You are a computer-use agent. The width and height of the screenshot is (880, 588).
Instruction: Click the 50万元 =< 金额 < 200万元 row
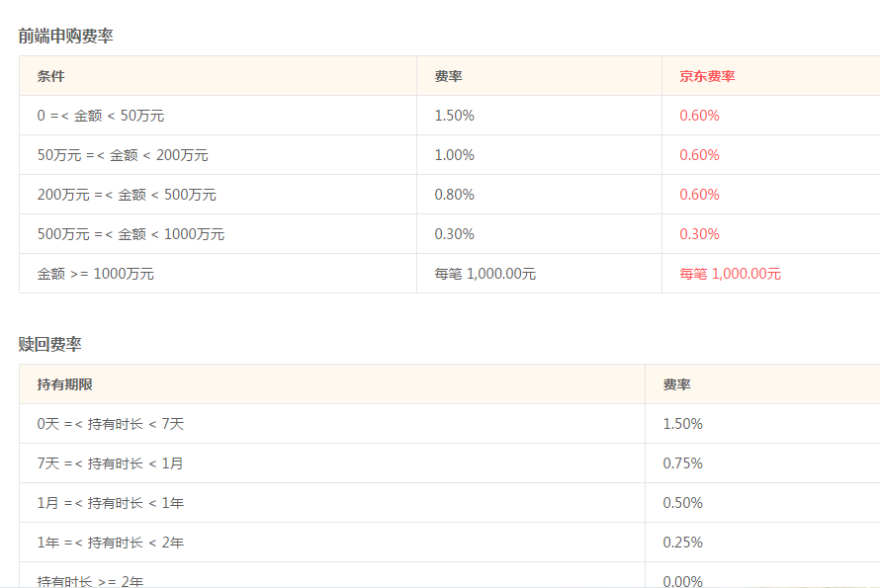122,154
